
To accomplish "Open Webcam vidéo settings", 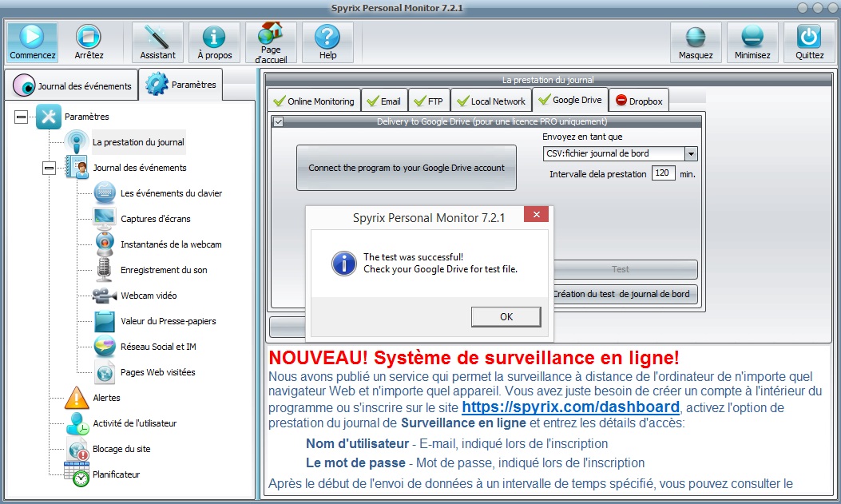I will pos(149,296).
